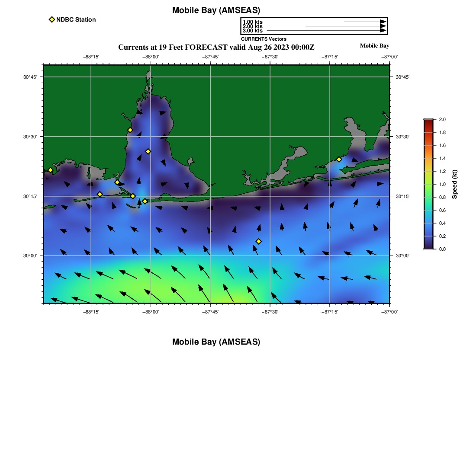Select the easternmost station diamond near -87°15'
The height and width of the screenshot is (454, 476).
point(339,160)
